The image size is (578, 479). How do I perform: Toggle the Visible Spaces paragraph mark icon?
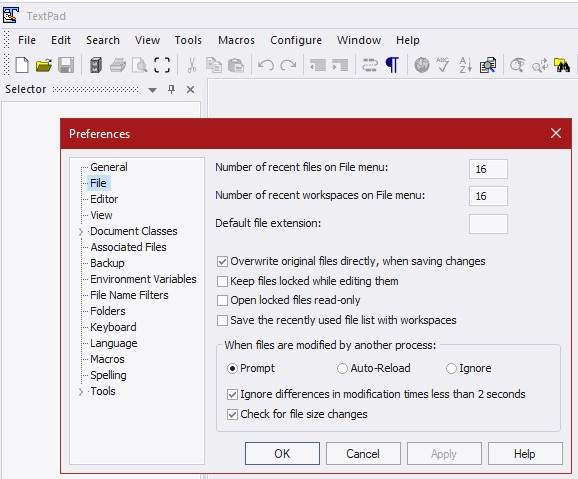point(392,65)
